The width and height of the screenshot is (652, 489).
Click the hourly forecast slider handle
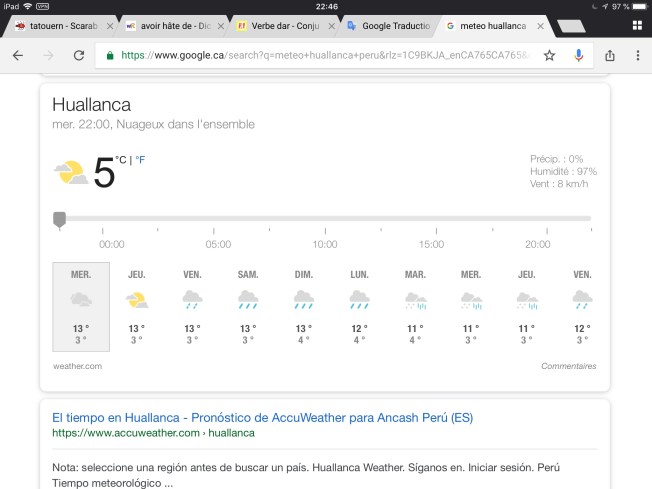59,218
